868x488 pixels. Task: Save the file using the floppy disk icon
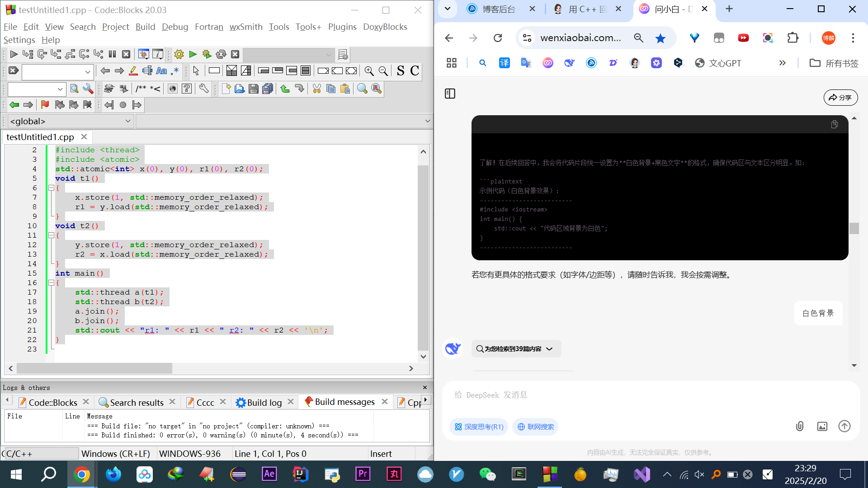tap(254, 89)
